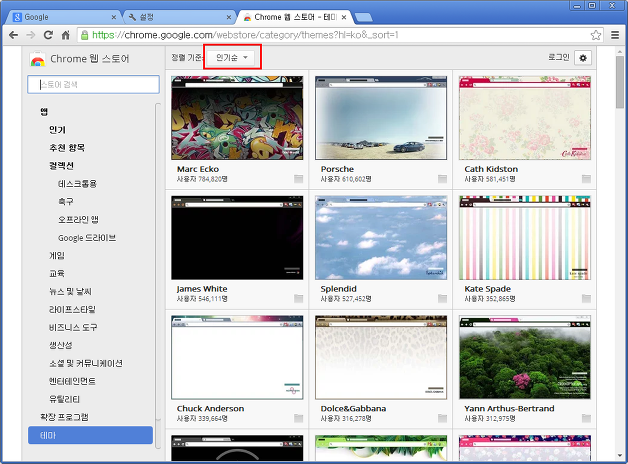The height and width of the screenshot is (464, 628).
Task: Open the Cath Kidston theme thumbnail
Action: click(x=525, y=118)
